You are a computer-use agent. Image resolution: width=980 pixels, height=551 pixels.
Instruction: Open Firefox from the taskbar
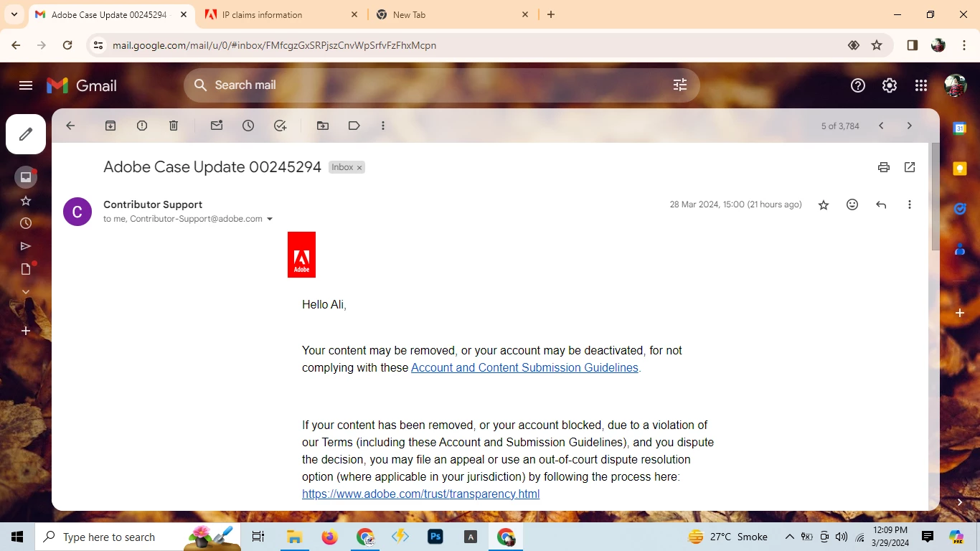(x=329, y=537)
